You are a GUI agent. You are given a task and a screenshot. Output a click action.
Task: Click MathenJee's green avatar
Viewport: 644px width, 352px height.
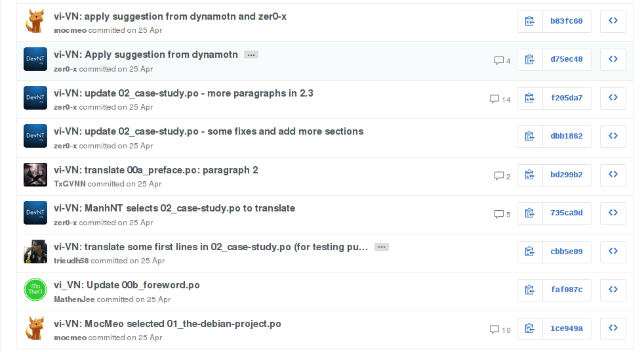(x=35, y=290)
